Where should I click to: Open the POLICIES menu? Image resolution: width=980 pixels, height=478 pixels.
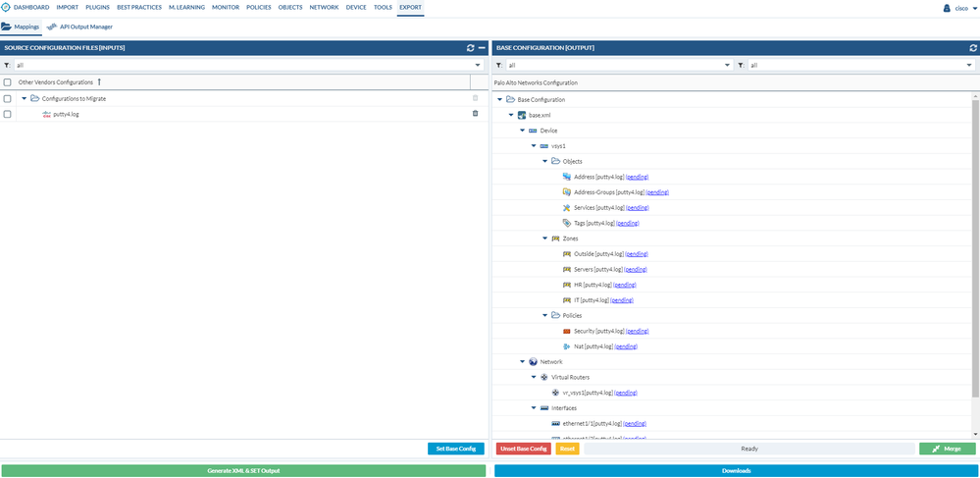259,8
